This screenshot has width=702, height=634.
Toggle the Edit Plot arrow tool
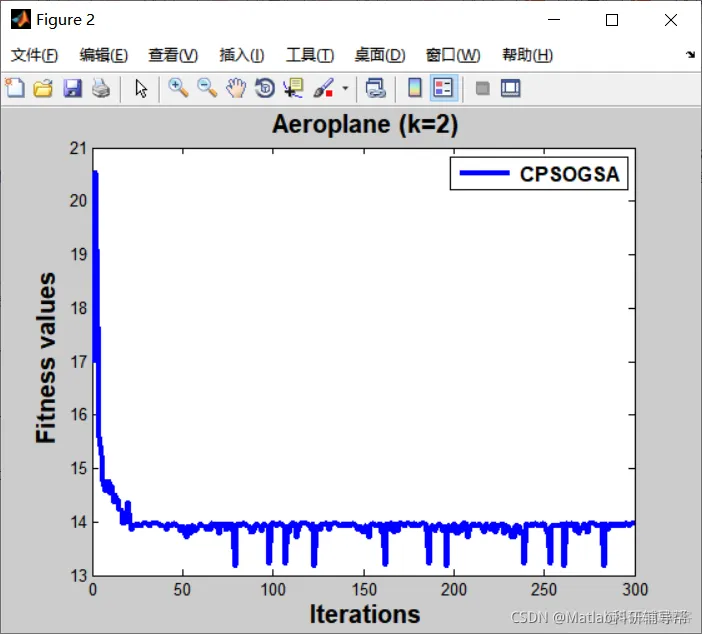tap(141, 88)
